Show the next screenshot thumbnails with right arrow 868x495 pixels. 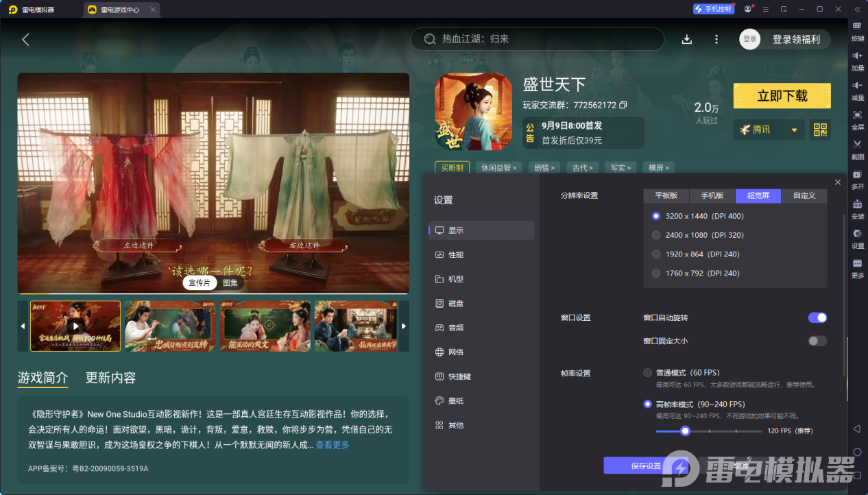click(x=404, y=326)
